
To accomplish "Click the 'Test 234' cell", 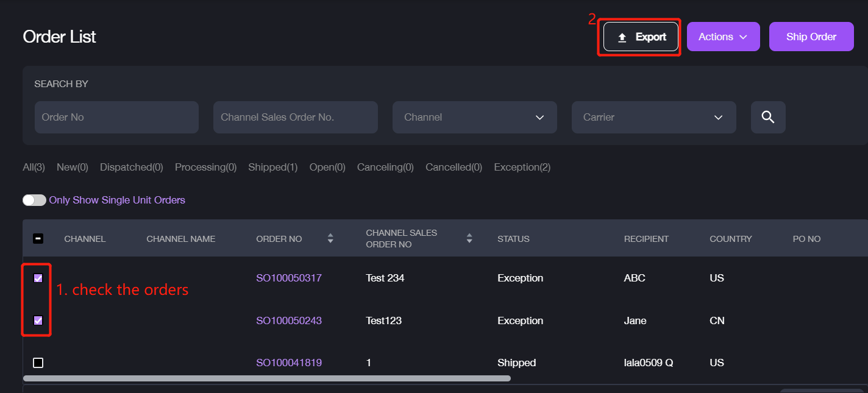I will click(385, 278).
